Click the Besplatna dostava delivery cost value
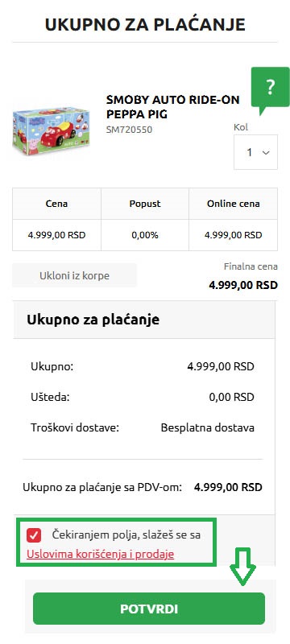Viewport: 290px width, 644px height. [208, 427]
